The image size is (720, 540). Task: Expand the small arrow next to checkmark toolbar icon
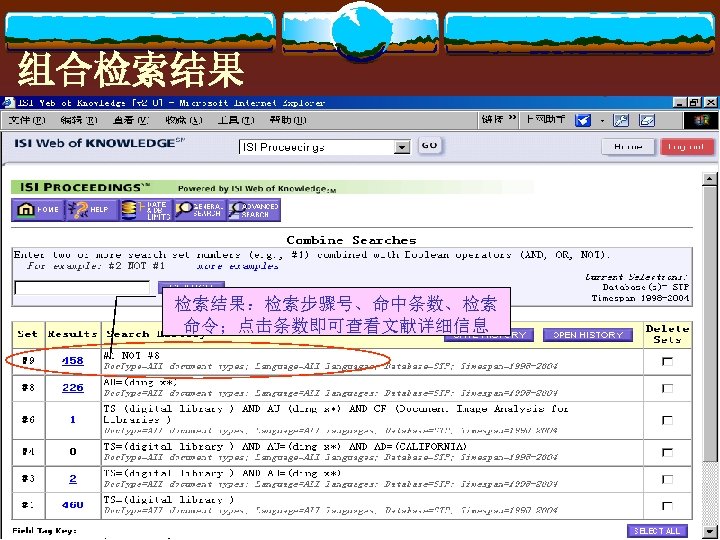[x=602, y=121]
